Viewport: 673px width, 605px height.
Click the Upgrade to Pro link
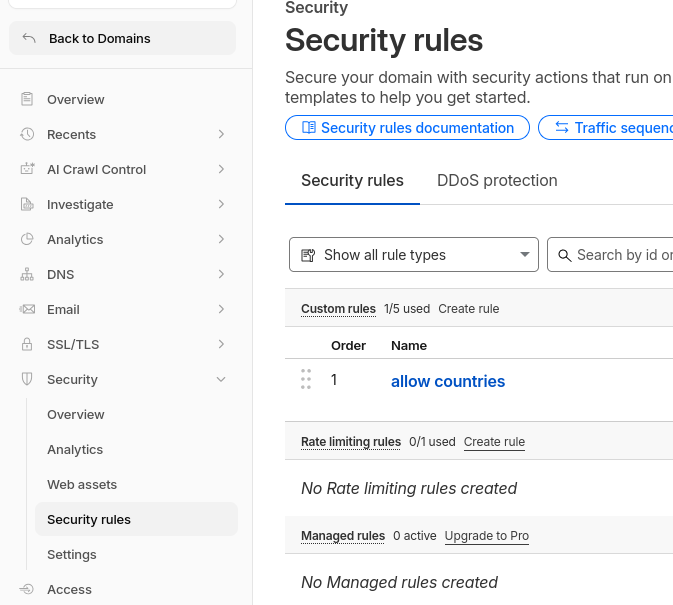(487, 535)
